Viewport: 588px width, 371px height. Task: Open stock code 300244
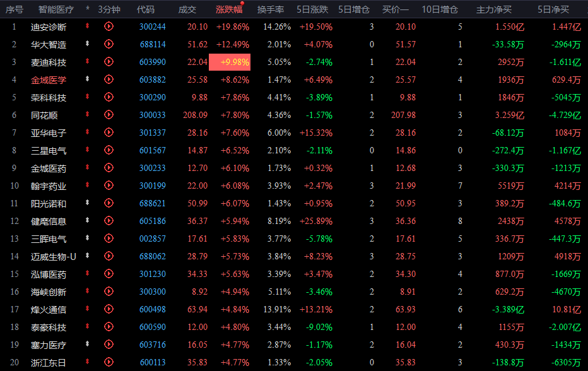pyautogui.click(x=152, y=26)
